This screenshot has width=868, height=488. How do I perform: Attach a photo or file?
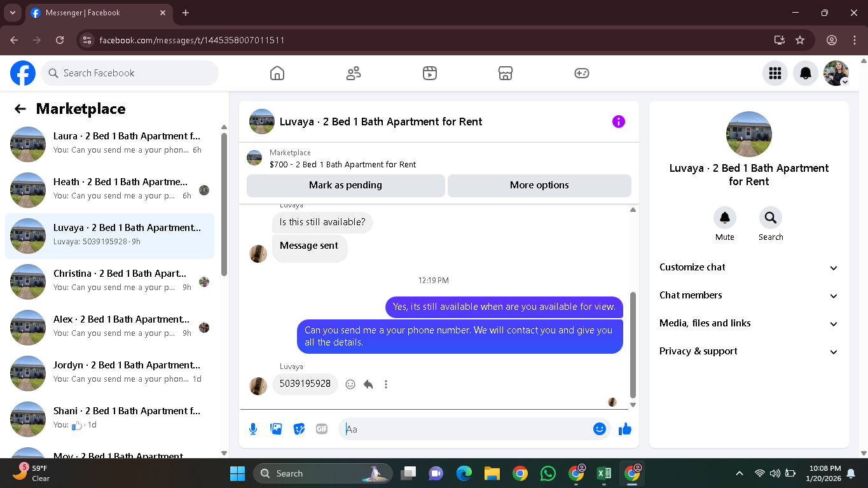coord(276,429)
